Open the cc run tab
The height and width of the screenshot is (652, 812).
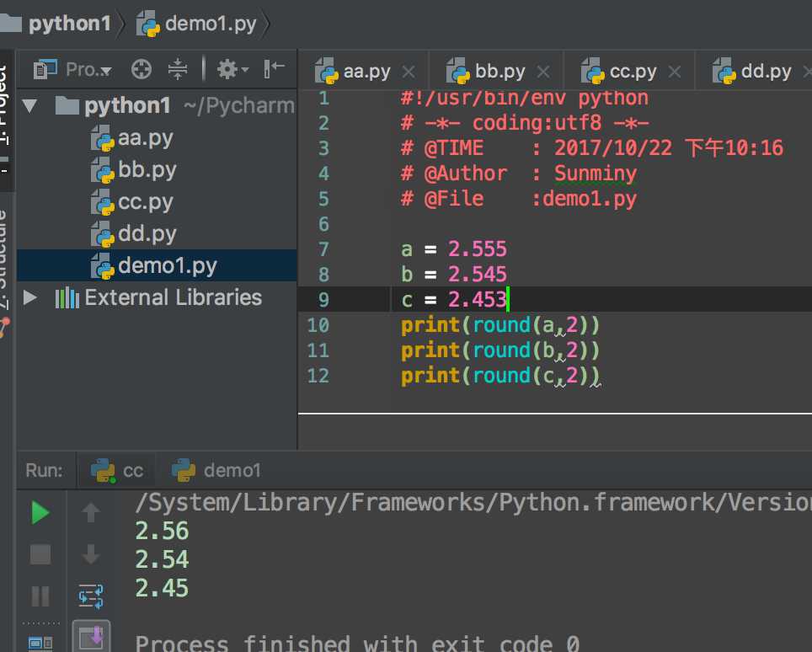coord(117,470)
